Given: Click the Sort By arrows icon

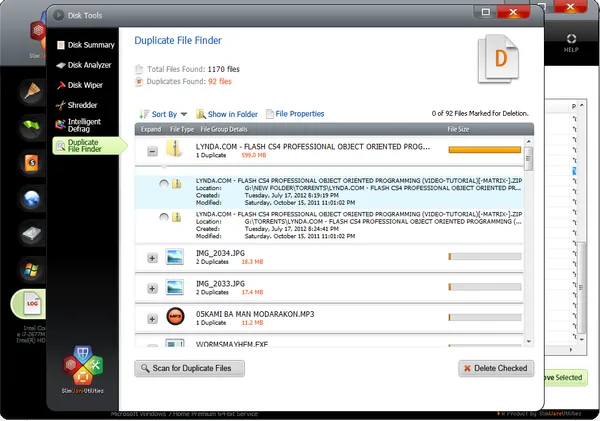Looking at the screenshot, I should tap(144, 114).
